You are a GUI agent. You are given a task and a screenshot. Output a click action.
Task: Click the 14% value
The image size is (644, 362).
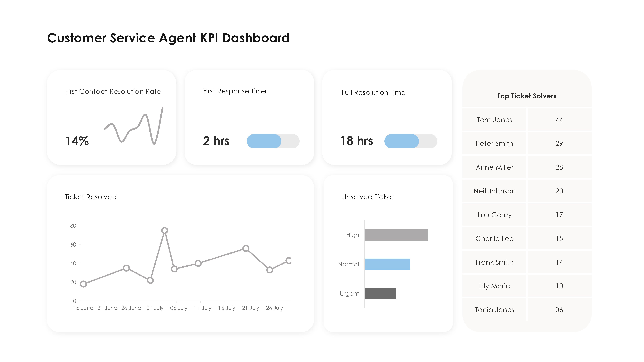coord(77,141)
